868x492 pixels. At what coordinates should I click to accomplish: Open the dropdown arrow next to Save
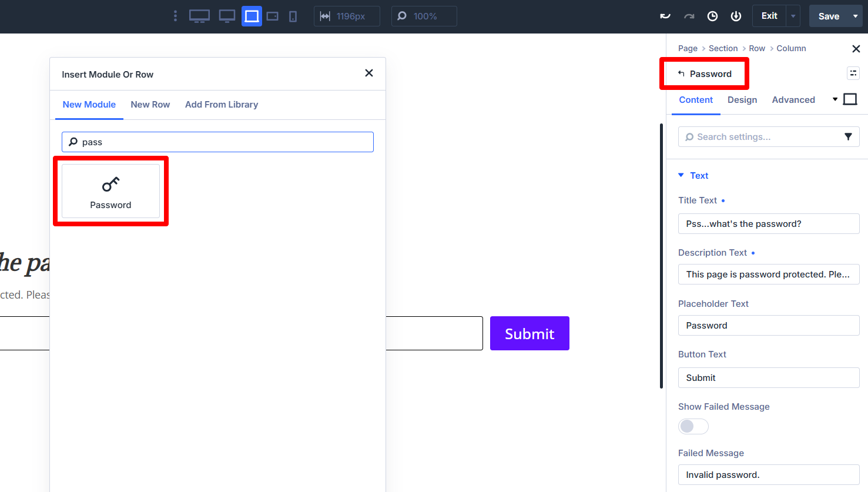coord(855,16)
